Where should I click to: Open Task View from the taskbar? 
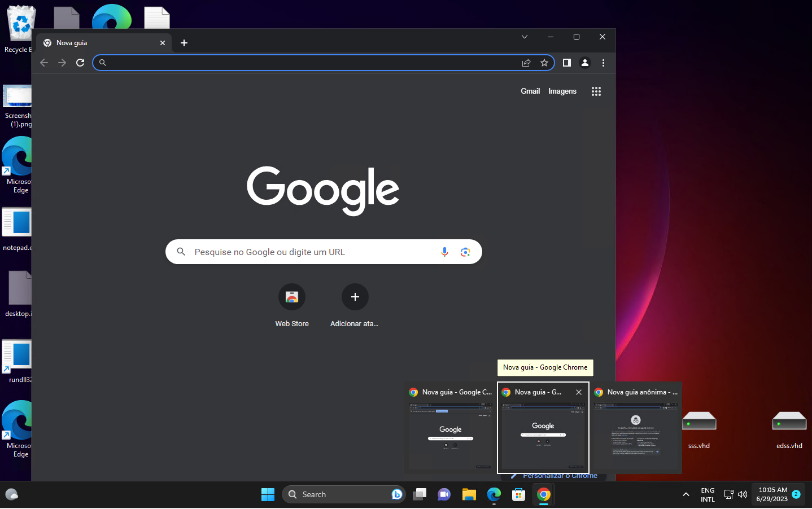pyautogui.click(x=420, y=495)
